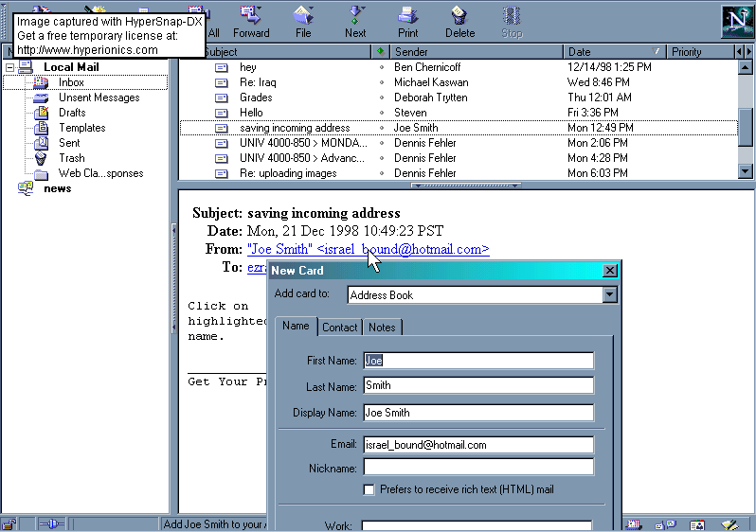Close the New Card dialog
Screen dimensions: 756x532
[x=610, y=271]
